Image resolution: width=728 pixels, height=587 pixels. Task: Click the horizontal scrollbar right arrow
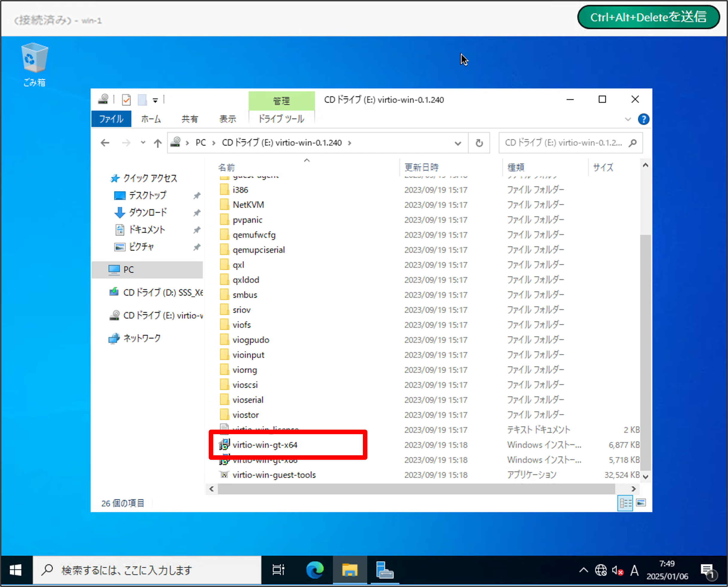[x=633, y=489]
